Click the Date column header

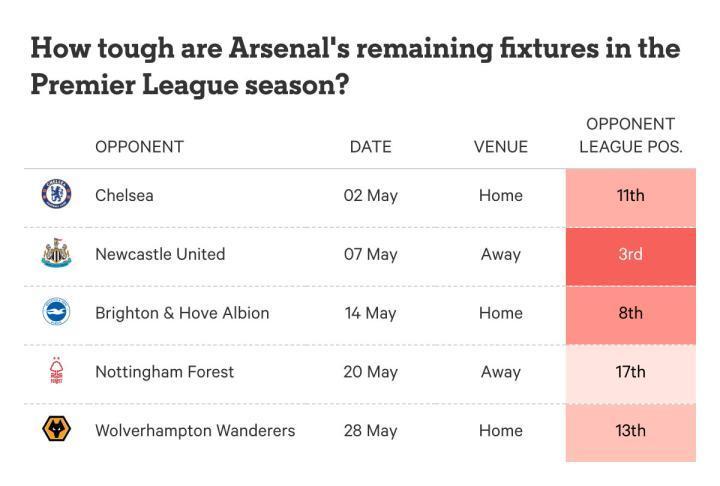coord(370,147)
